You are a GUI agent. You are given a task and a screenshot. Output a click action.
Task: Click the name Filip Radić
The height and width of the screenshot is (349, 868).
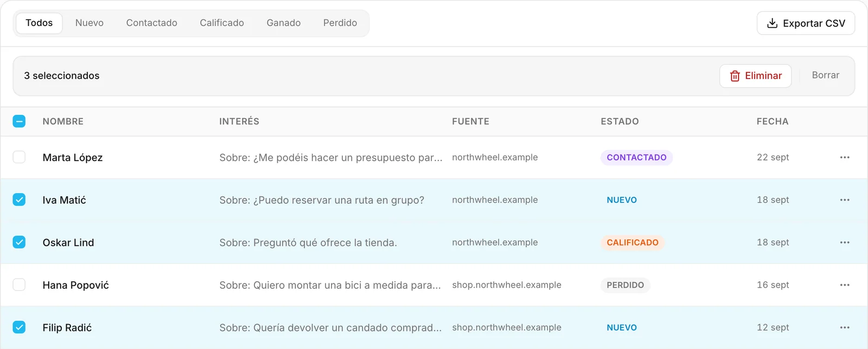pos(67,328)
